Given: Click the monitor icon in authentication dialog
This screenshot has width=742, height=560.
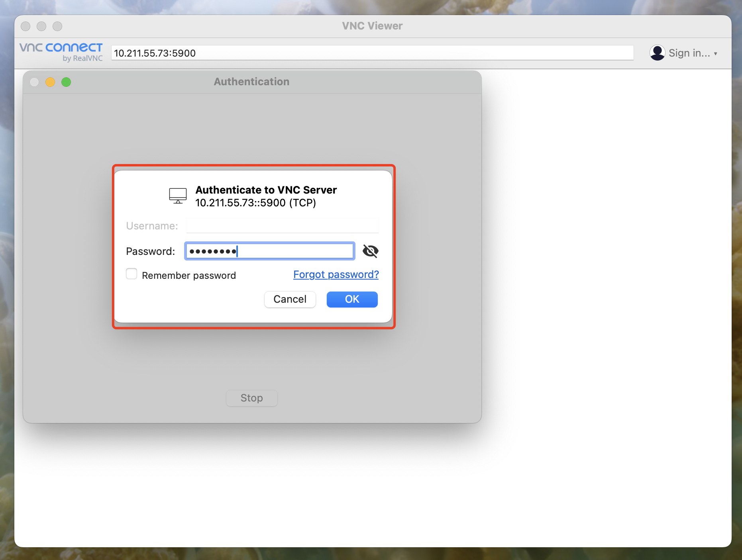Looking at the screenshot, I should click(x=178, y=196).
